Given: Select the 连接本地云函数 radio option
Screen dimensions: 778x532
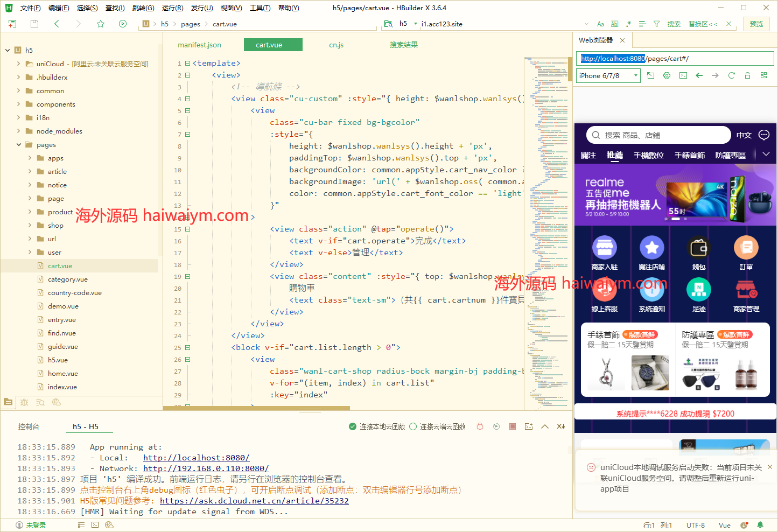Looking at the screenshot, I should tap(353, 426).
